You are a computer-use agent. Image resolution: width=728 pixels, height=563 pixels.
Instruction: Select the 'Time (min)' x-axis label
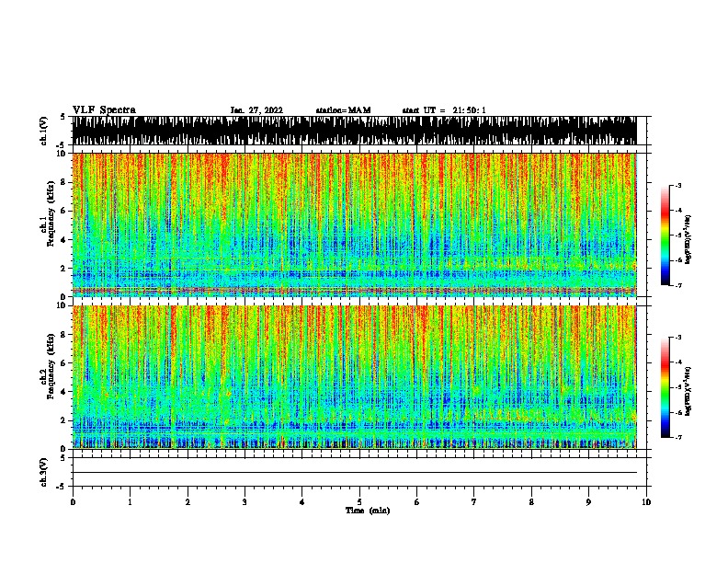tap(368, 511)
